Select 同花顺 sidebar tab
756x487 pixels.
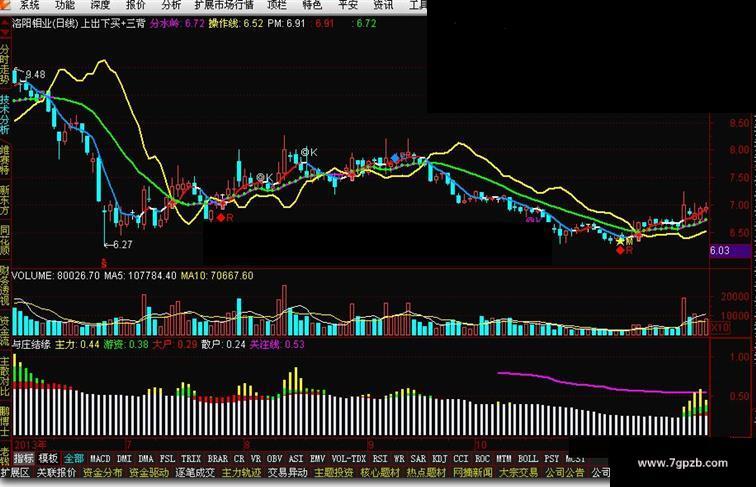click(x=5, y=240)
